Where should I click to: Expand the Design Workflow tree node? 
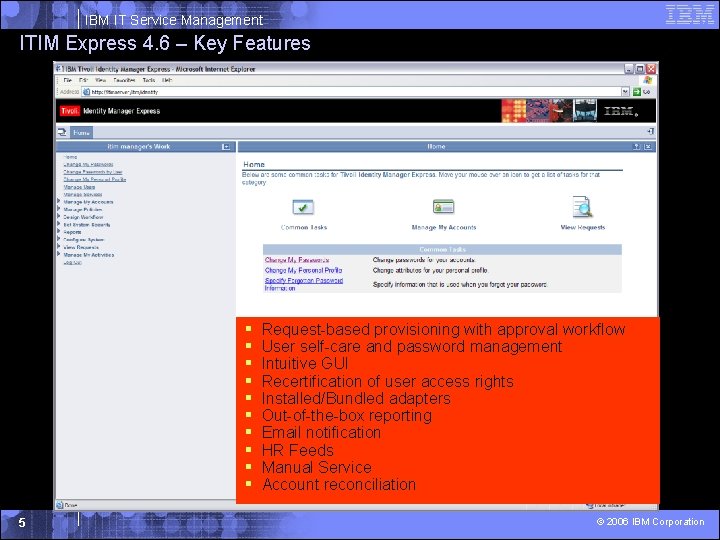59,217
